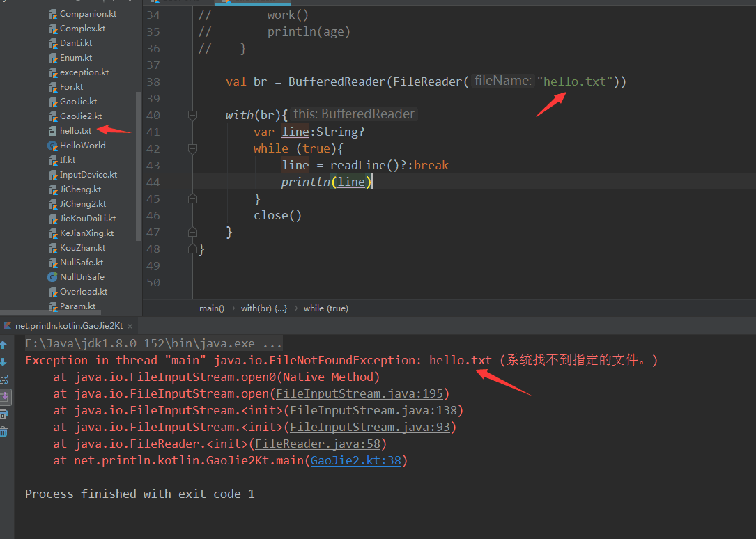The width and height of the screenshot is (756, 539).
Task: Click the with(br) {...} breadcrumb
Action: pyautogui.click(x=264, y=308)
